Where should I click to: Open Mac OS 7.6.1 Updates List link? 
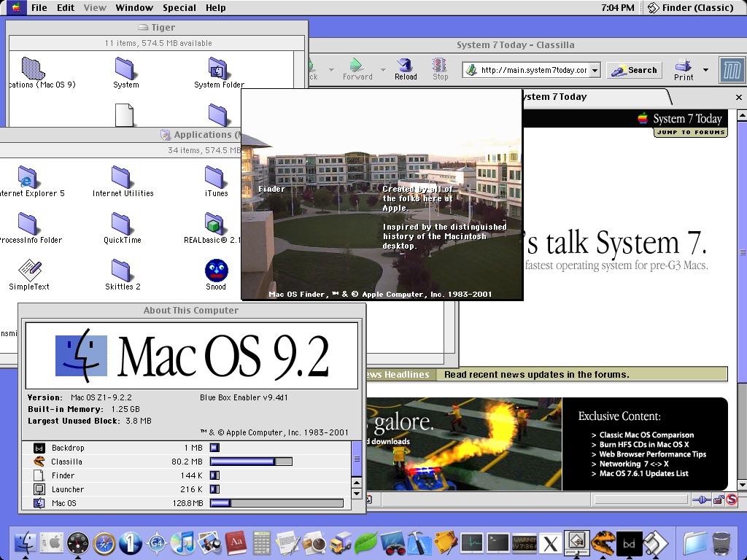coord(643,473)
